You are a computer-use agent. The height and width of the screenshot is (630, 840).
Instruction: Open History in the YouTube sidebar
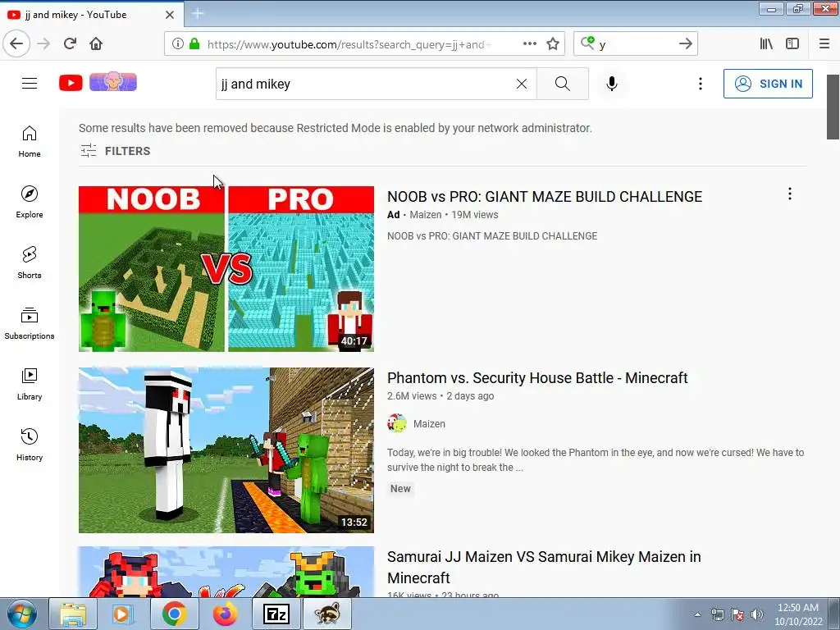coord(30,445)
